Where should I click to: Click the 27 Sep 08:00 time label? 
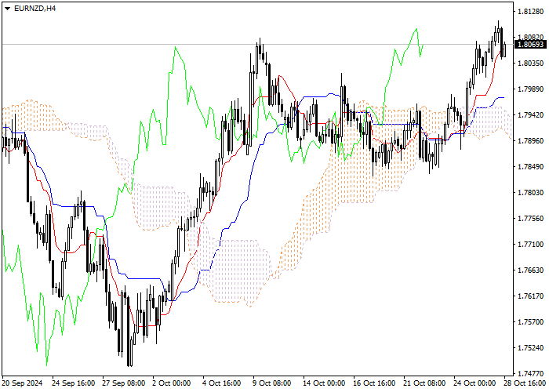click(x=124, y=383)
